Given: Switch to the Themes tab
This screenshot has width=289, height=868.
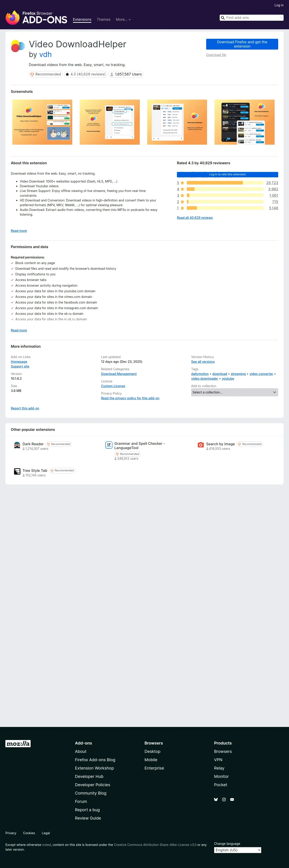Looking at the screenshot, I should (104, 20).
